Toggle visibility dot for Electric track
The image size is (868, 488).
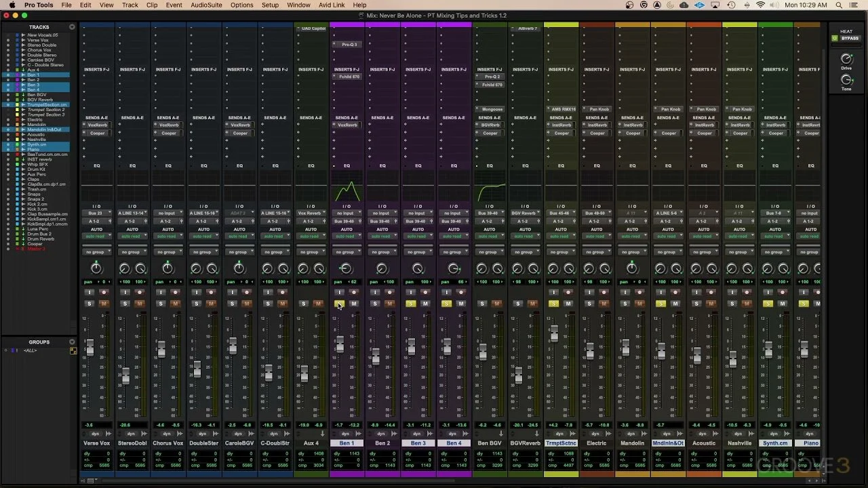point(8,120)
